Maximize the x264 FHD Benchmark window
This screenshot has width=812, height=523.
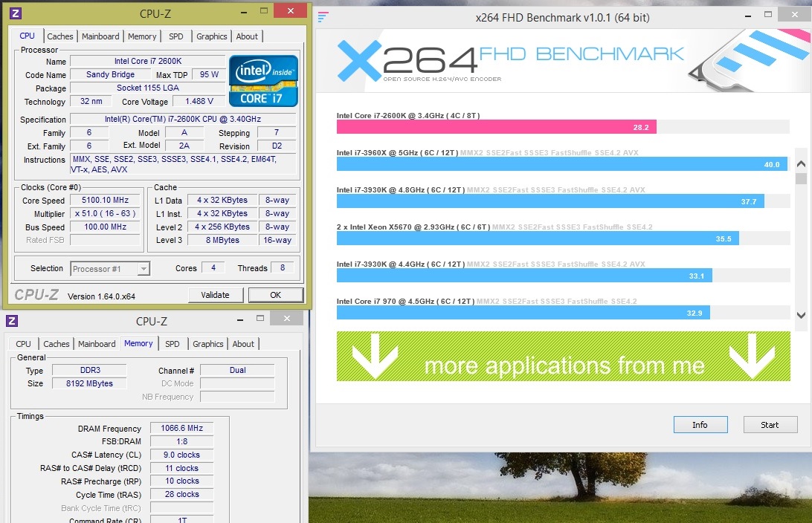[x=768, y=15]
